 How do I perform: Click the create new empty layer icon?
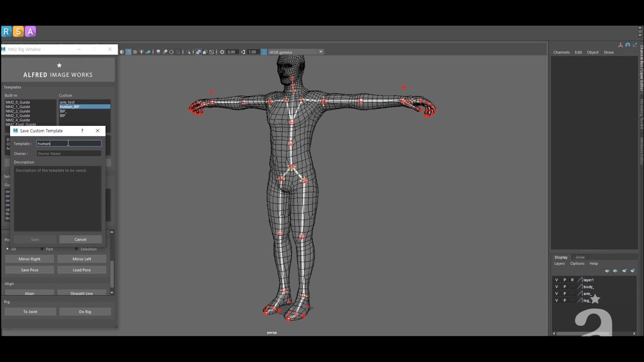(x=624, y=270)
